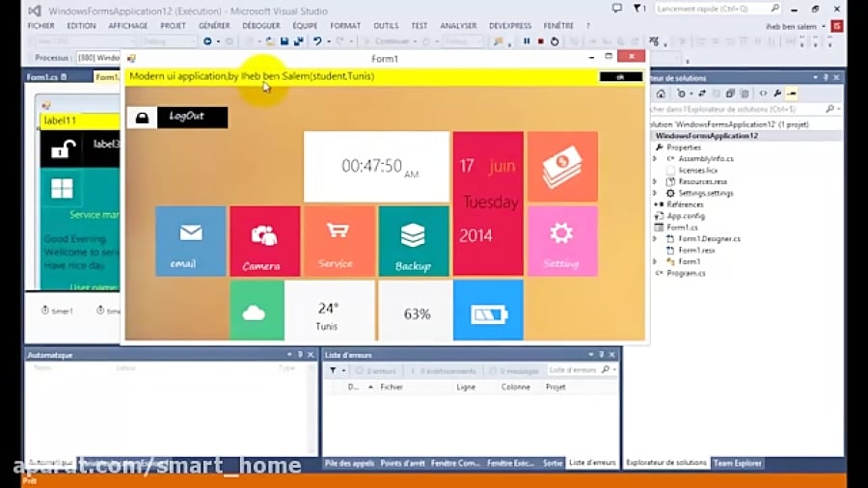Screen dimensions: 868x488
Task: Pin the Automatique panel
Action: [300, 355]
